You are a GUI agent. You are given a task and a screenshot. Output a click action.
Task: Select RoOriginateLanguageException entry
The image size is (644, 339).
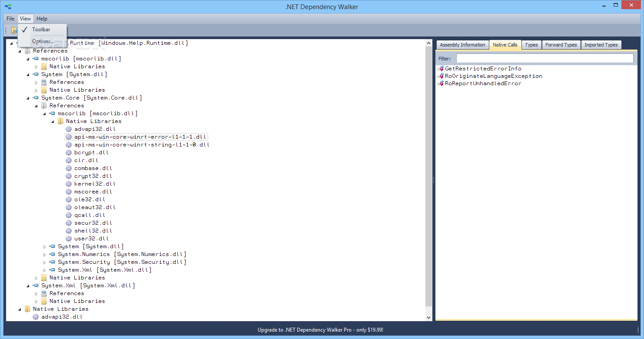point(494,76)
